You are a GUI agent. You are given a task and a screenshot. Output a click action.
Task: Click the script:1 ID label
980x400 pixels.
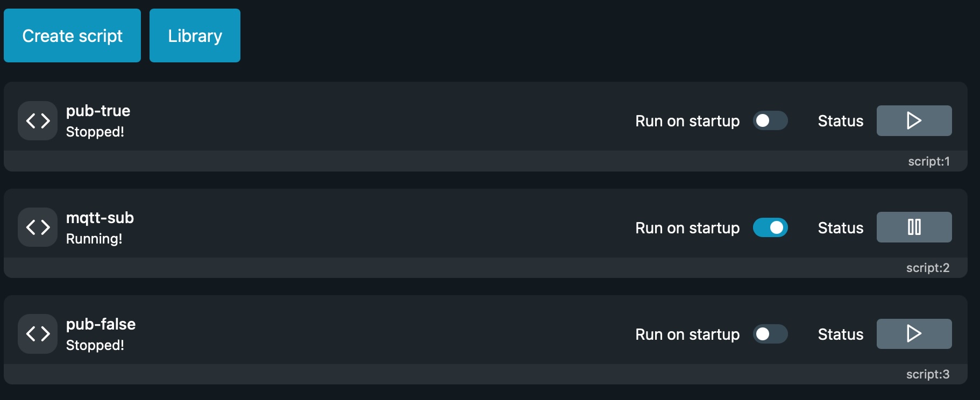click(928, 161)
